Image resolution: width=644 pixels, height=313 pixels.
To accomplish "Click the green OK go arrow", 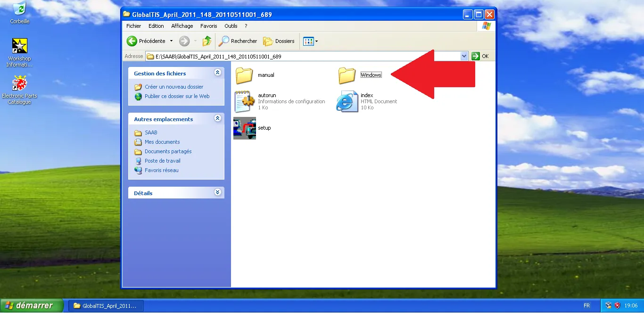I will (475, 56).
